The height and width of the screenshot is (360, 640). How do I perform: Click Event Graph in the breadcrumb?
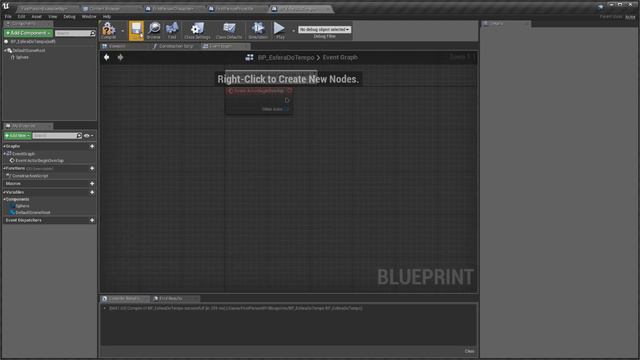pyautogui.click(x=340, y=58)
